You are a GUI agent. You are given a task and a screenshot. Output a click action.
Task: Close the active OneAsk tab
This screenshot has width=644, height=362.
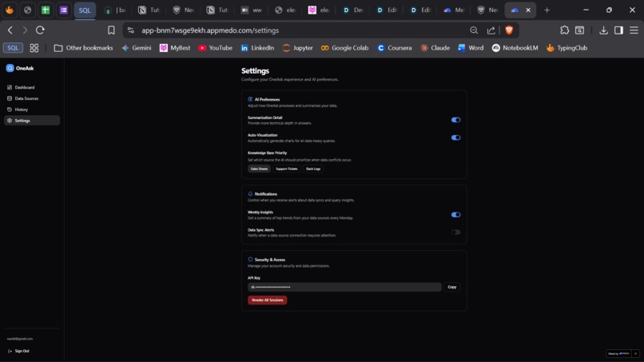[528, 10]
